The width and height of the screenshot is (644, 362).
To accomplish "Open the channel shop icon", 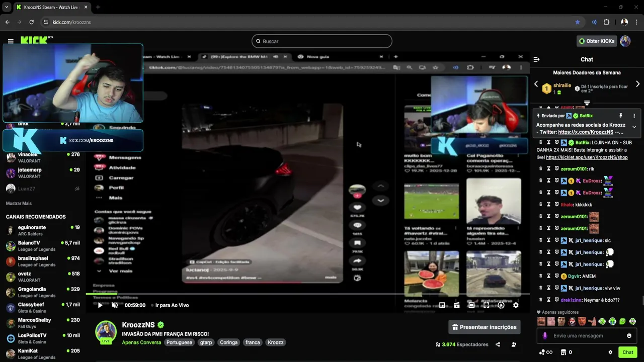I will (x=563, y=352).
